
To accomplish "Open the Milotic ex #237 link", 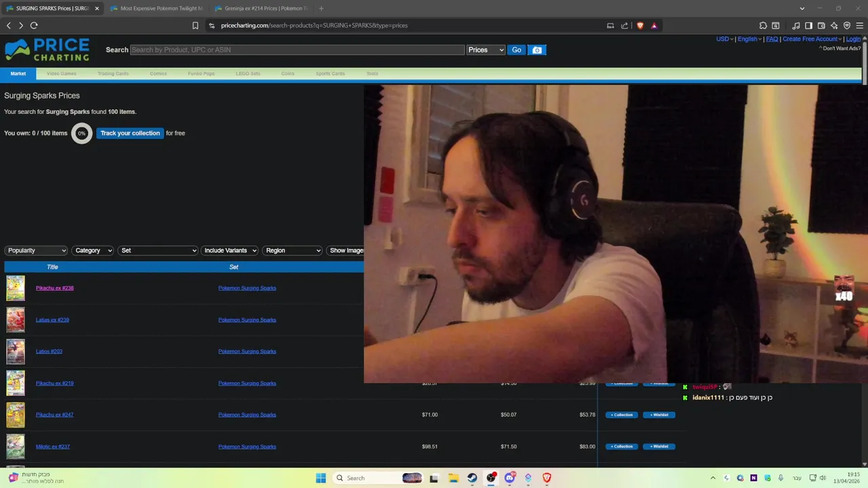I will tap(53, 447).
